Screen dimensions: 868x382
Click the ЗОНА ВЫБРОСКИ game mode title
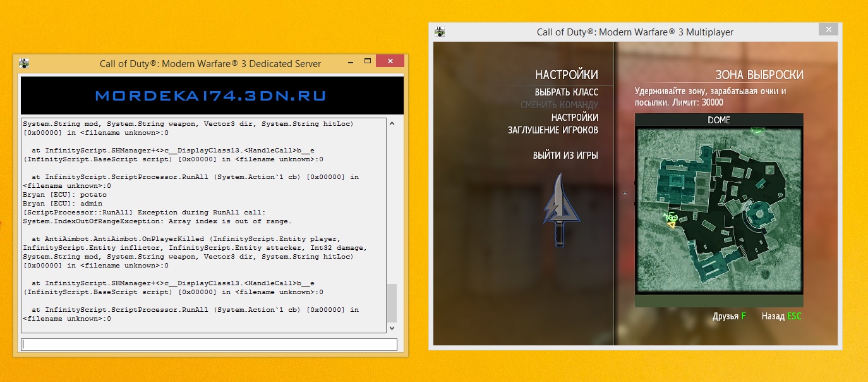click(759, 75)
